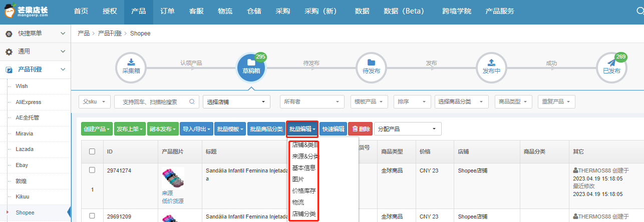
Task: Open the 仓储 top menu
Action: click(254, 11)
